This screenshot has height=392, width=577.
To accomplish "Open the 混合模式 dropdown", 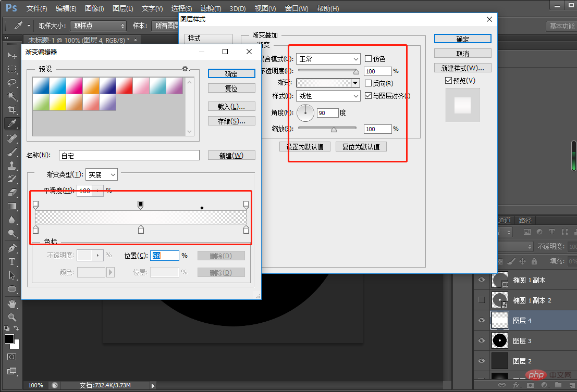I will pyautogui.click(x=328, y=58).
